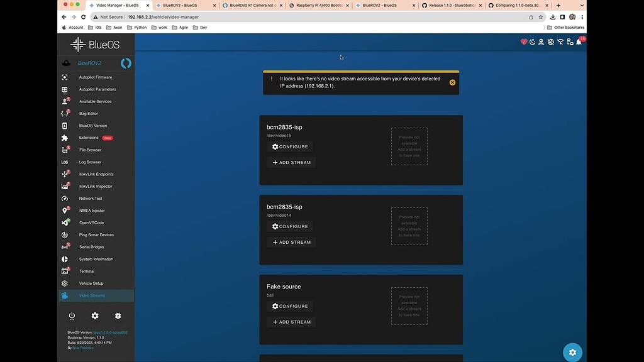Send feedback using the heart icon

point(523,41)
